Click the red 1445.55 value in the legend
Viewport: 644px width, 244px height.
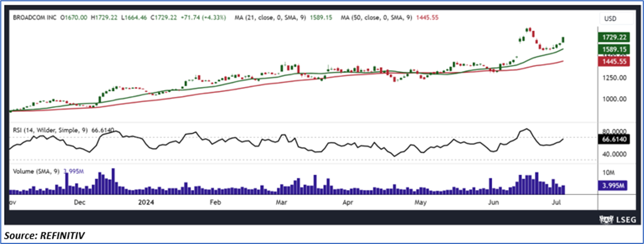[428, 18]
